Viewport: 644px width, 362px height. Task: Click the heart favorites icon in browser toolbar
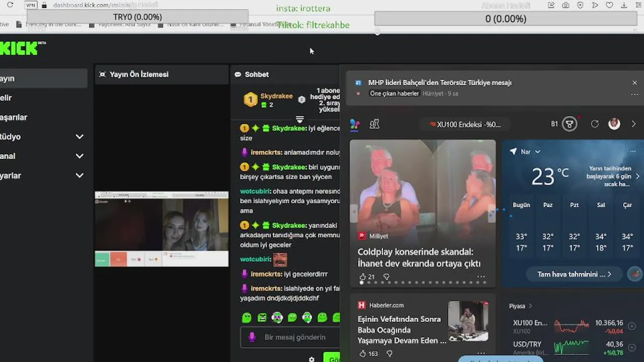coord(609,5)
